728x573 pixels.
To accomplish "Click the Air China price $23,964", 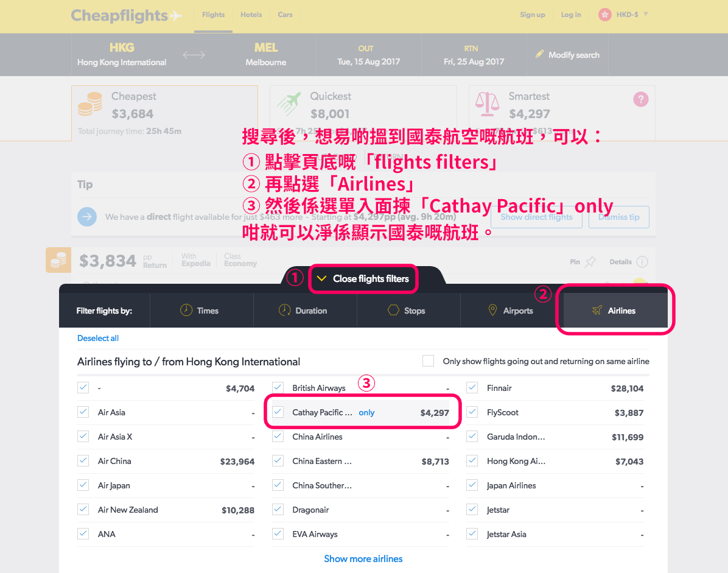I will (237, 462).
